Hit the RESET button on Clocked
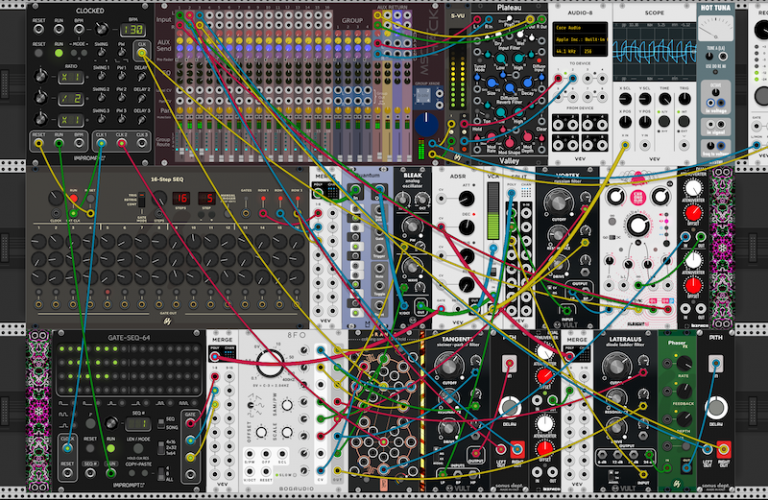Viewport: 768px width, 500px height. 39,52
